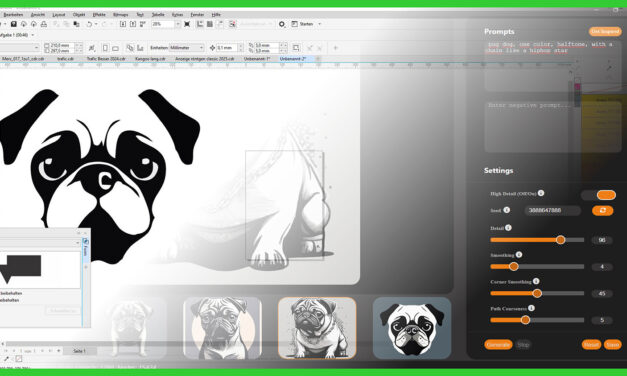
Task: Click the Smoothing info icon
Action: pyautogui.click(x=519, y=254)
